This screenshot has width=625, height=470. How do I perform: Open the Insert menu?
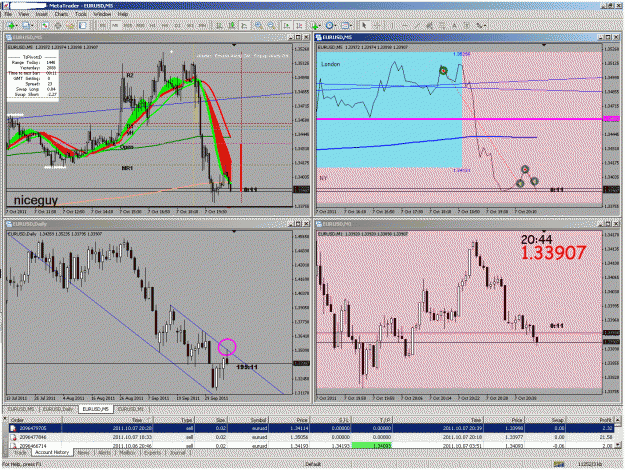click(41, 14)
